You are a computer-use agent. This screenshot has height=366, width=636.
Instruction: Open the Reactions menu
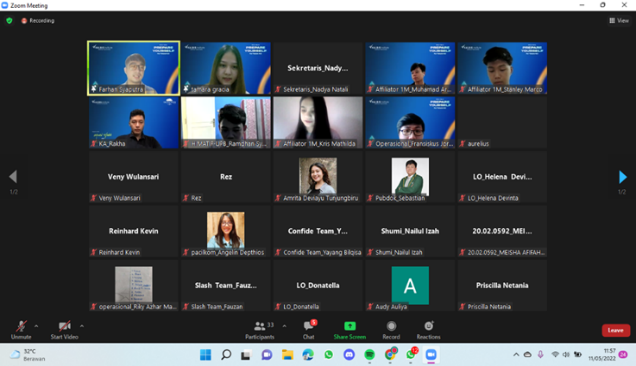(x=428, y=329)
